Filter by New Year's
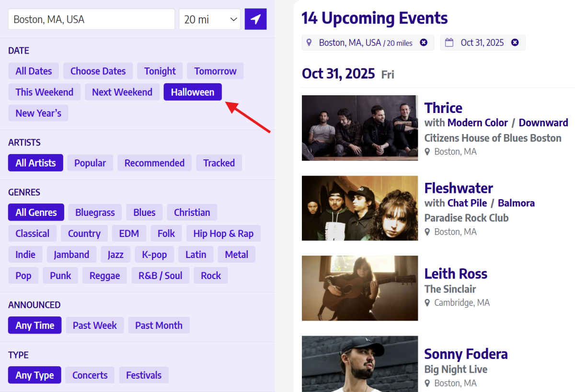Image resolution: width=575 pixels, height=392 pixels. pyautogui.click(x=38, y=113)
